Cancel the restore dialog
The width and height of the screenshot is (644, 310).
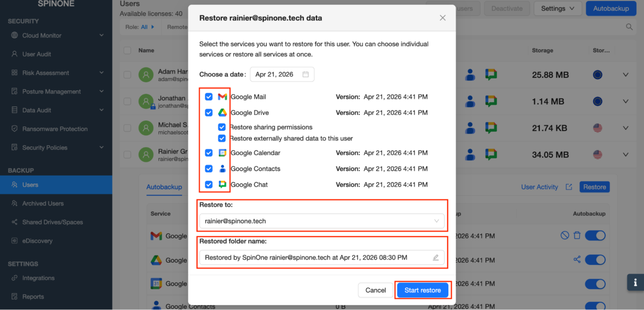click(x=375, y=290)
